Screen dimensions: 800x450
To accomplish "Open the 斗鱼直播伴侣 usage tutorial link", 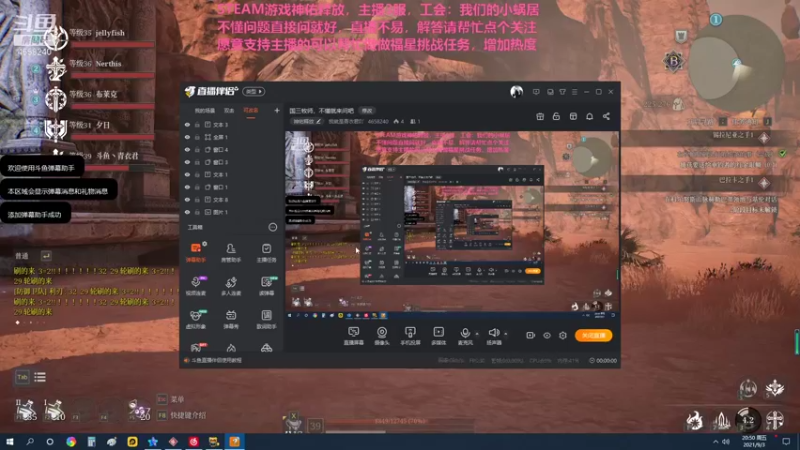I will tap(216, 360).
